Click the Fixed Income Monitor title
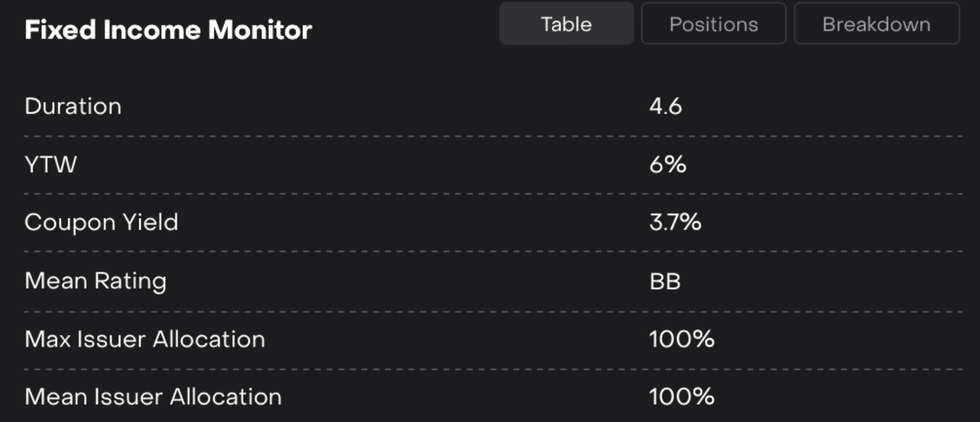Screen dimensions: 980x422 tap(168, 30)
